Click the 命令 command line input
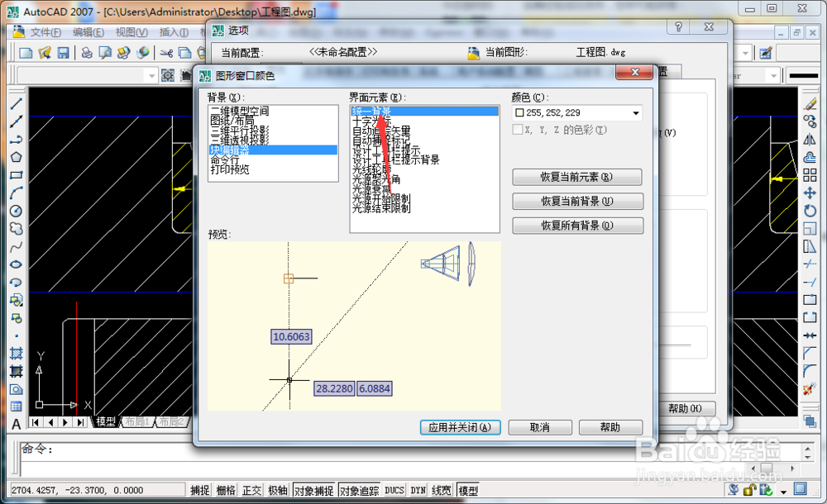This screenshot has height=504, width=827. (411, 449)
